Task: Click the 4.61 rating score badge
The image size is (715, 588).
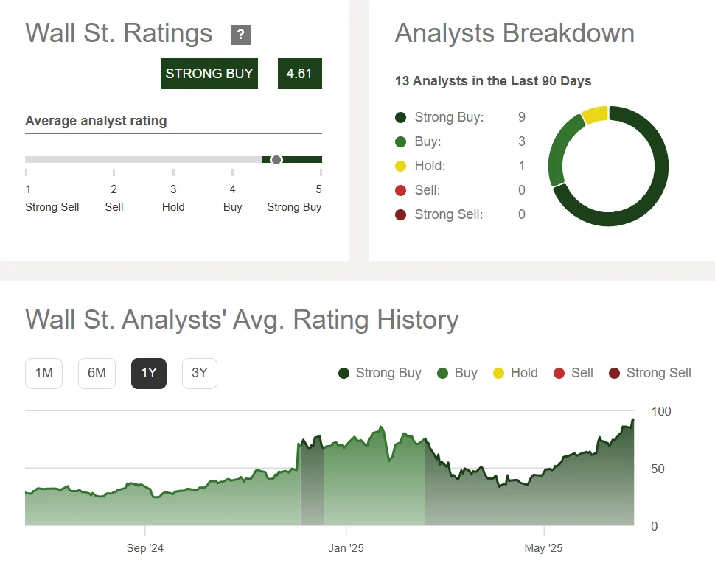Action: [x=299, y=74]
